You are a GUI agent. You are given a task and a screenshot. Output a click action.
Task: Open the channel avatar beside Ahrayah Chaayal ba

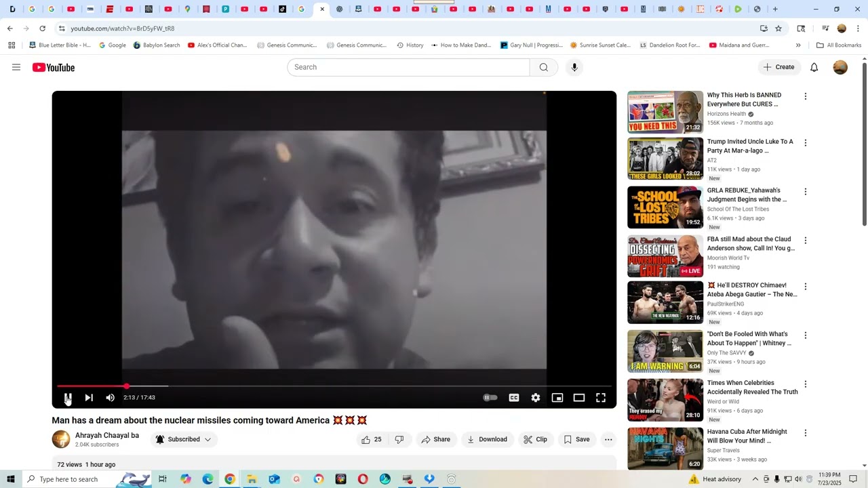coord(61,439)
